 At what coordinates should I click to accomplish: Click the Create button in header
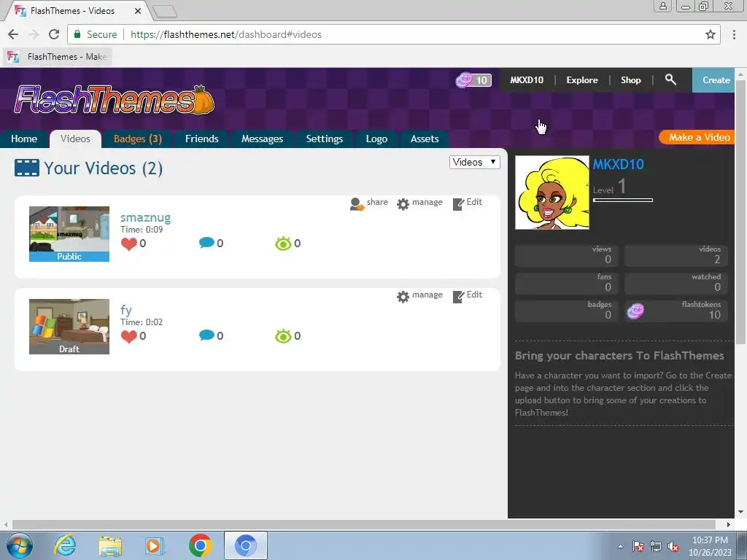point(713,80)
